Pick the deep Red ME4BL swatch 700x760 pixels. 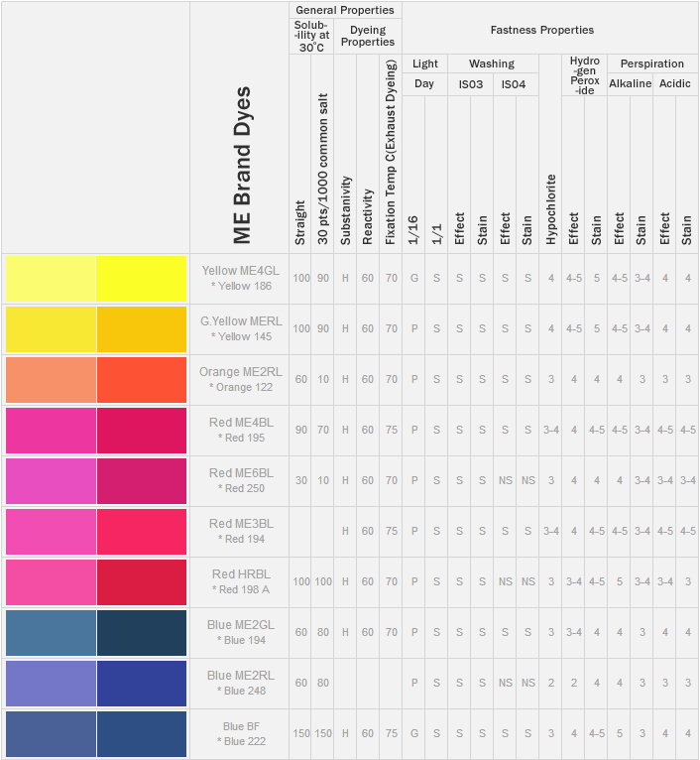(142, 431)
